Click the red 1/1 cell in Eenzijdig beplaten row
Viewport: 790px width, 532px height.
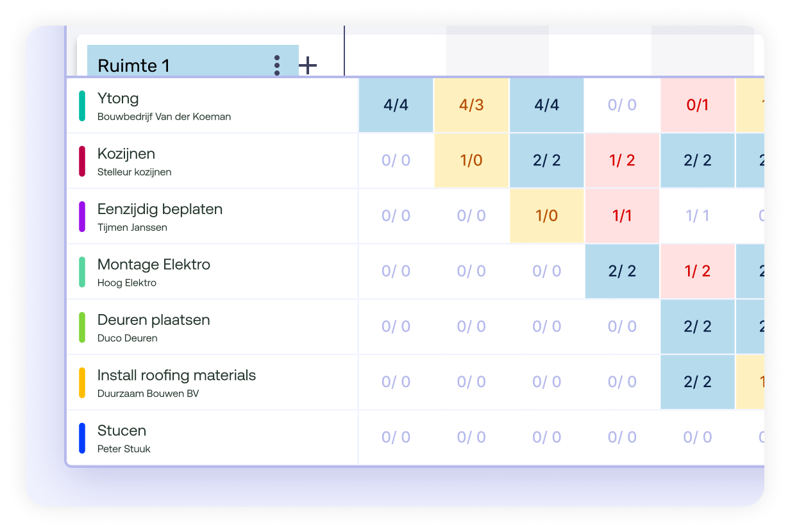[x=622, y=216]
